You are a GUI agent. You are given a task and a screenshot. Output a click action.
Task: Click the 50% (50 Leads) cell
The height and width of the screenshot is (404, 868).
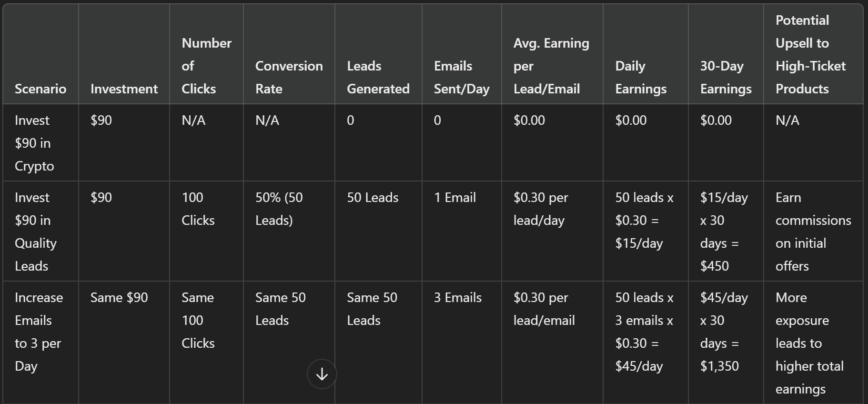(279, 209)
